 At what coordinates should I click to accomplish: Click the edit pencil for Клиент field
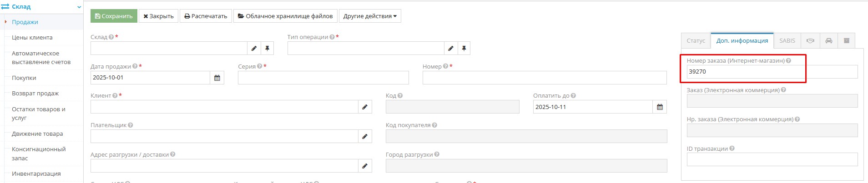point(364,107)
